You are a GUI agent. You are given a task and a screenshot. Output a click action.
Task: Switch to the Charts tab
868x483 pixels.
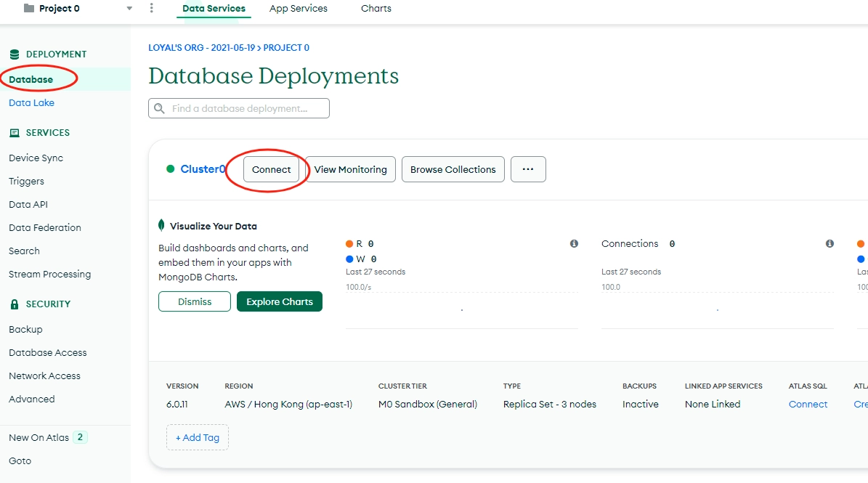coord(376,8)
